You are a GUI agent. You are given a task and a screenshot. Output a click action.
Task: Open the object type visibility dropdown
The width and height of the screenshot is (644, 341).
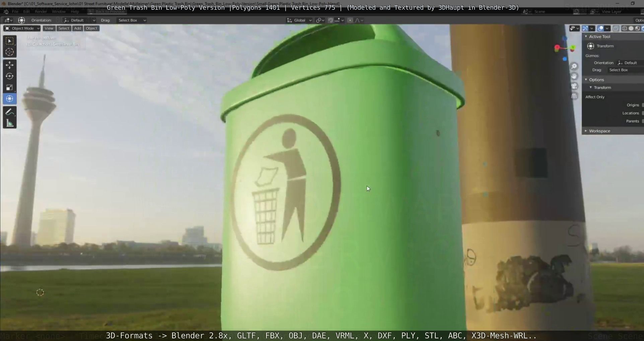575,28
